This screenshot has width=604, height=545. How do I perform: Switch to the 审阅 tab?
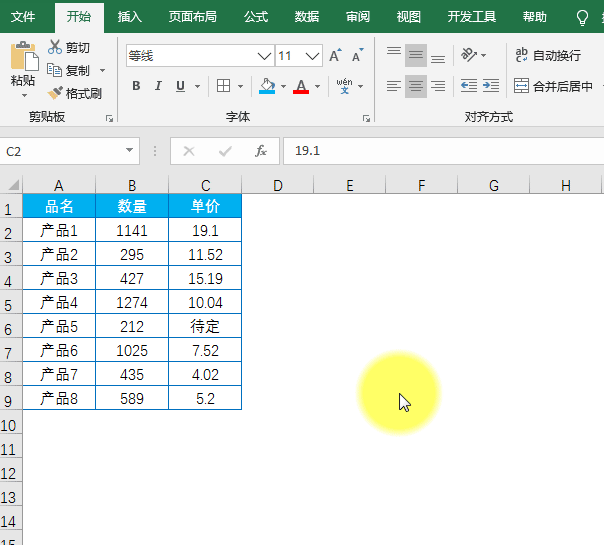click(357, 17)
